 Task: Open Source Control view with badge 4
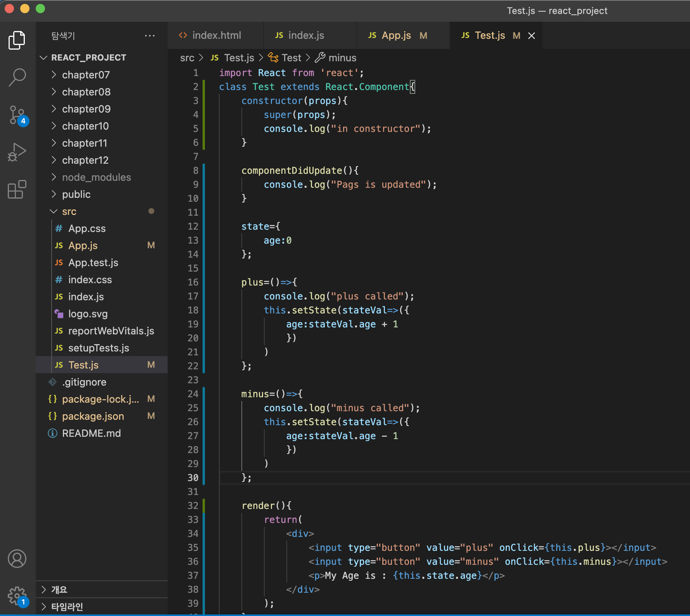17,115
